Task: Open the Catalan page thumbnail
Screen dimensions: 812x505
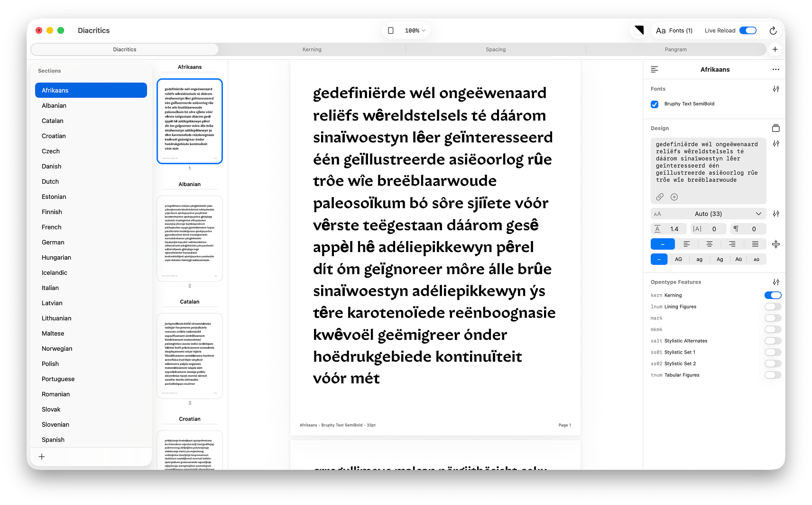Action: point(190,355)
